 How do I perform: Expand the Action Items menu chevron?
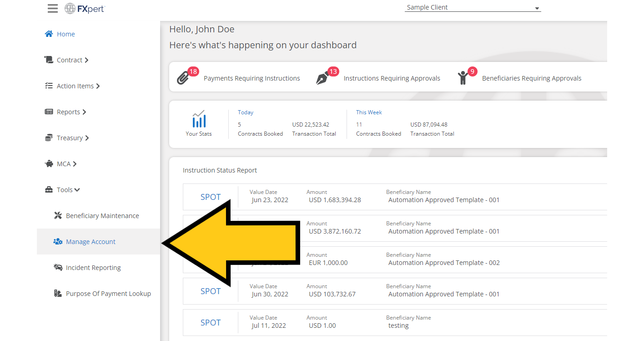[98, 86]
